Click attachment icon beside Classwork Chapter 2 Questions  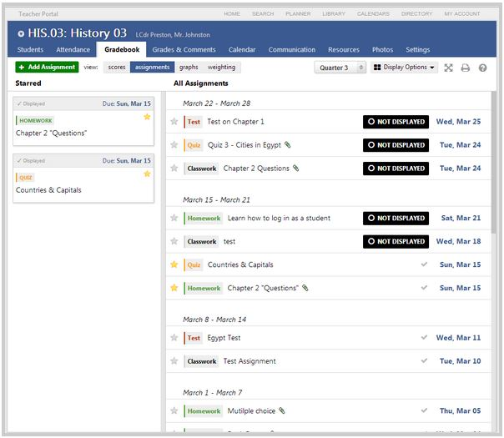tap(295, 168)
